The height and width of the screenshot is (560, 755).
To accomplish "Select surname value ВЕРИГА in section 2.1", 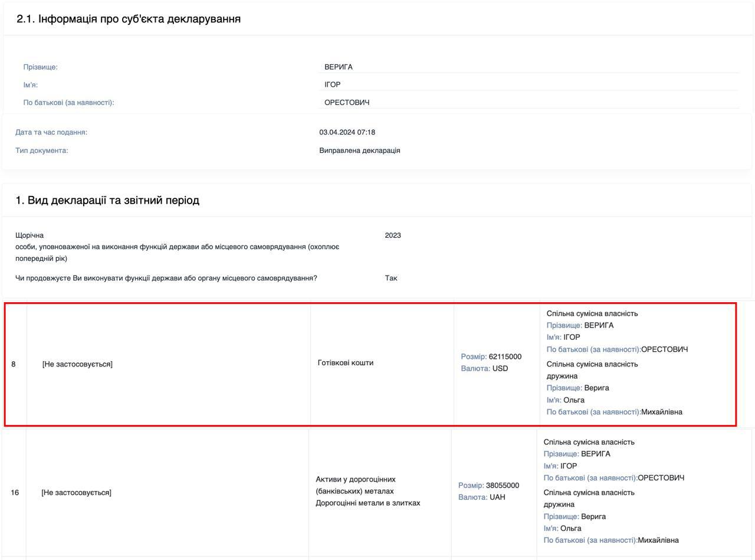I will [338, 67].
